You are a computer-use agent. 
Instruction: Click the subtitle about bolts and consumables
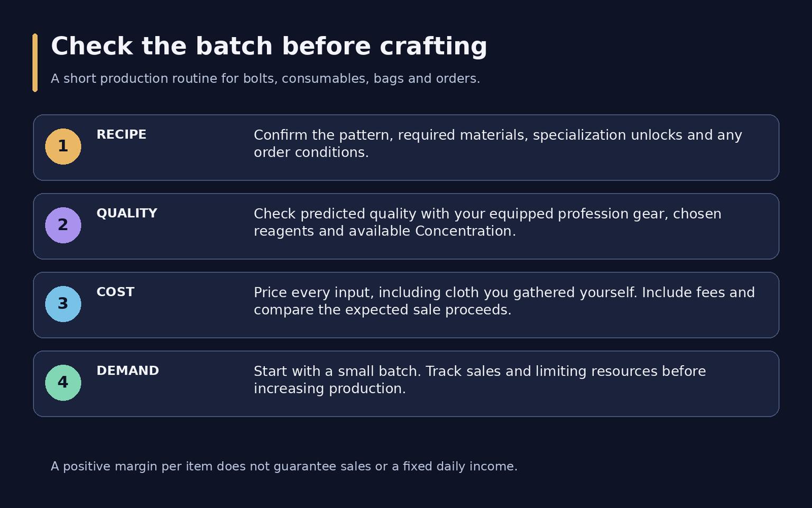point(265,79)
